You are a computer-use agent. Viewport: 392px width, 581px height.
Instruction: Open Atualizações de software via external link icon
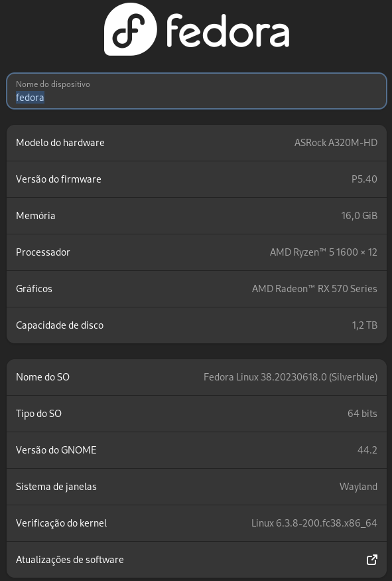372,560
